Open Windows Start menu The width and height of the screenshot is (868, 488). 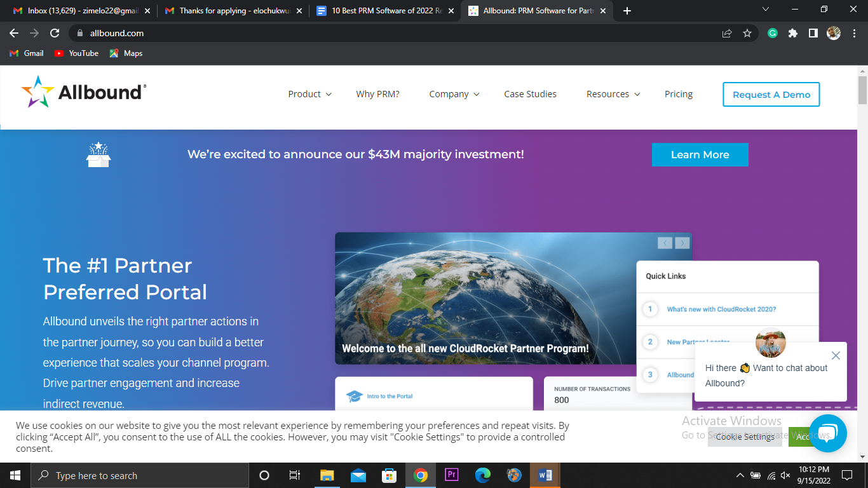click(15, 475)
